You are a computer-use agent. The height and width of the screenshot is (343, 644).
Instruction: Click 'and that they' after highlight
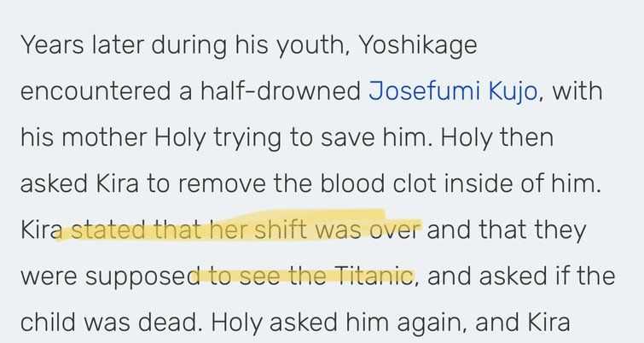(x=507, y=230)
